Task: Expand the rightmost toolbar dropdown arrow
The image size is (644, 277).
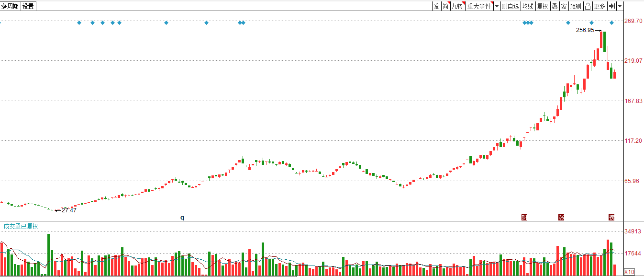Action: pyautogui.click(x=620, y=6)
